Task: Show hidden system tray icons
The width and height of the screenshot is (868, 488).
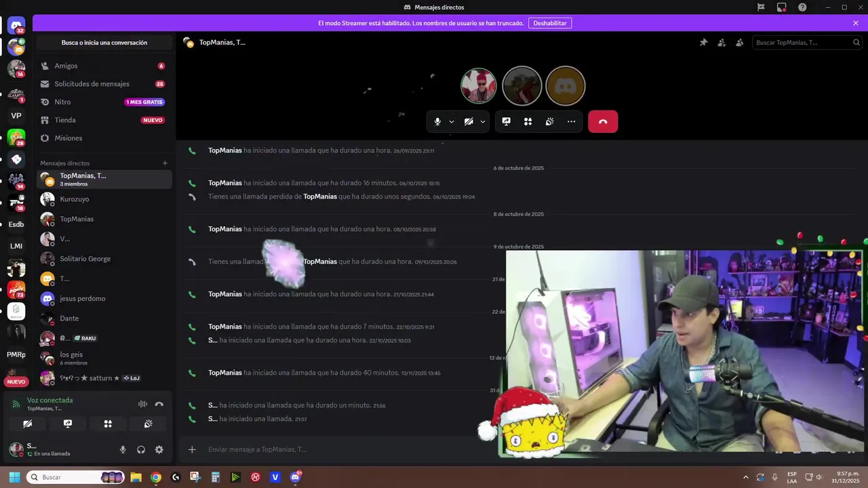Action: click(x=746, y=477)
